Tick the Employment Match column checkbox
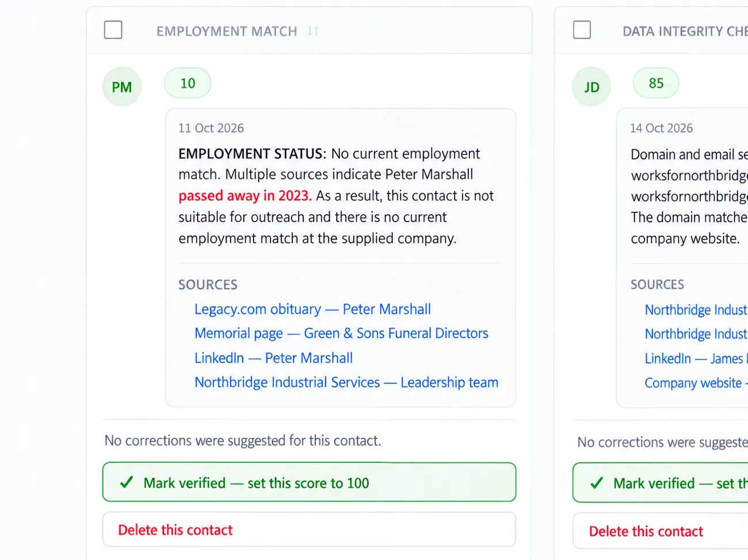This screenshot has height=560, width=748. click(113, 30)
